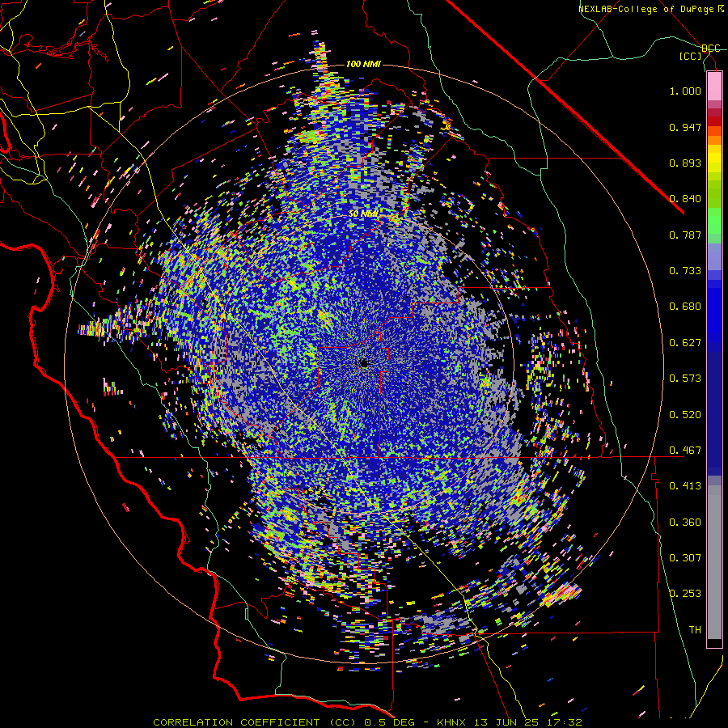The image size is (728, 728).
Task: Click the 0.520 legend value
Action: click(x=685, y=415)
